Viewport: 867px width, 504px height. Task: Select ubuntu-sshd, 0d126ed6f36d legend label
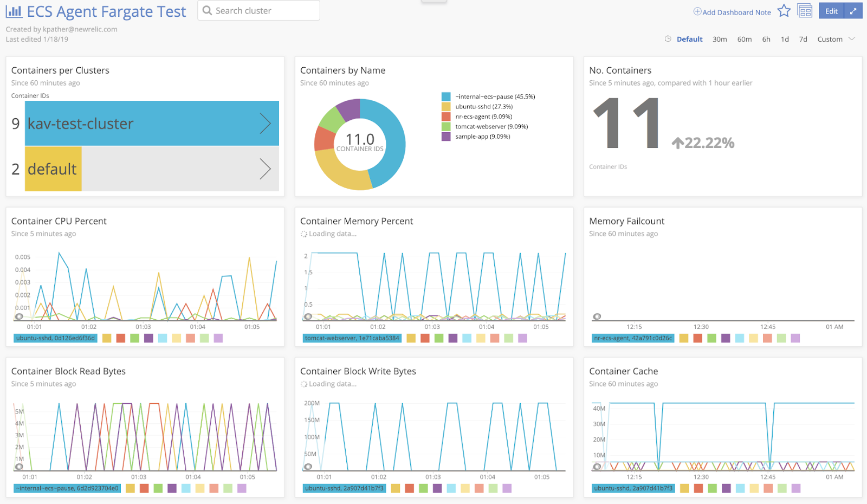tap(55, 338)
